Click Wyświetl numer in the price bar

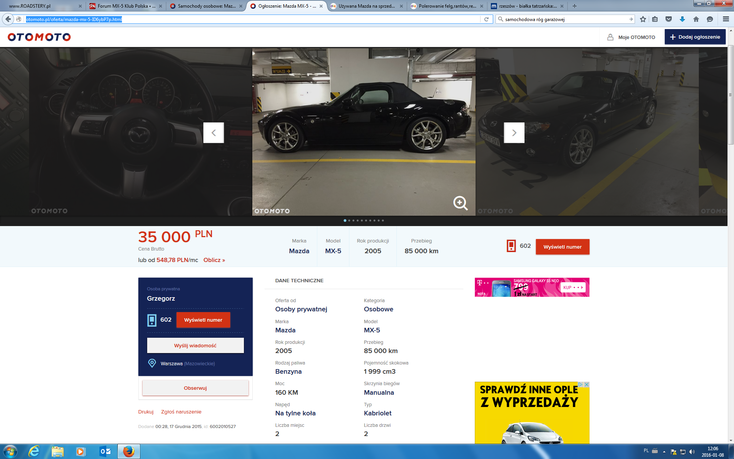pyautogui.click(x=562, y=247)
